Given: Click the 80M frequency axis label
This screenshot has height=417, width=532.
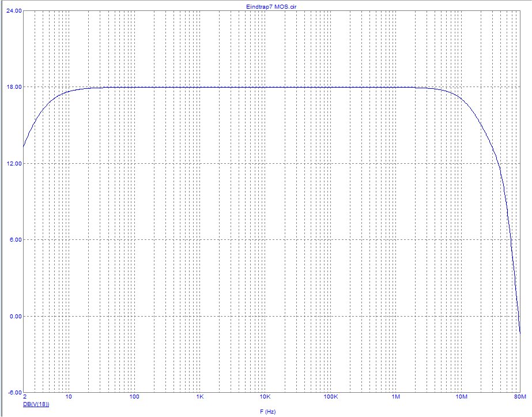Looking at the screenshot, I should 520,397.
